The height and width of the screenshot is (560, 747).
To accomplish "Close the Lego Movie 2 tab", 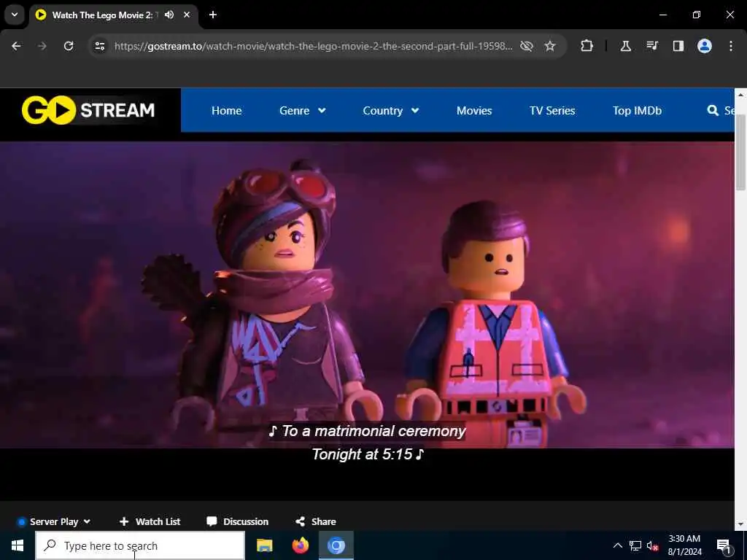I will [187, 15].
